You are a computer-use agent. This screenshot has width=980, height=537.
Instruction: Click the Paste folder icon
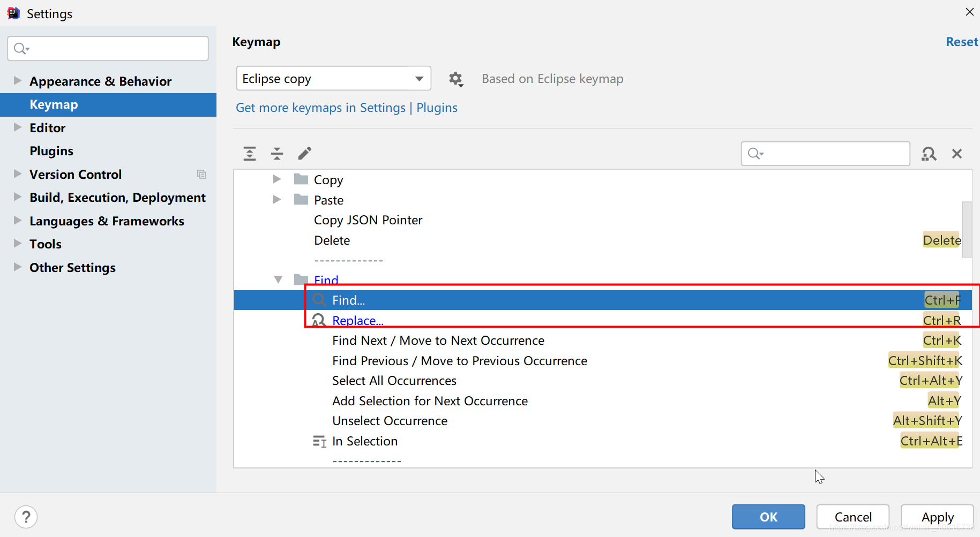[301, 200]
